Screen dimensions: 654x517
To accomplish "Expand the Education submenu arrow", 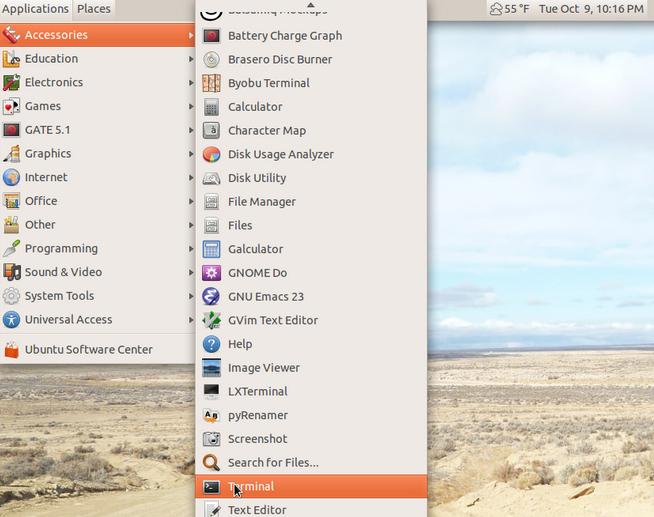I will coord(190,59).
